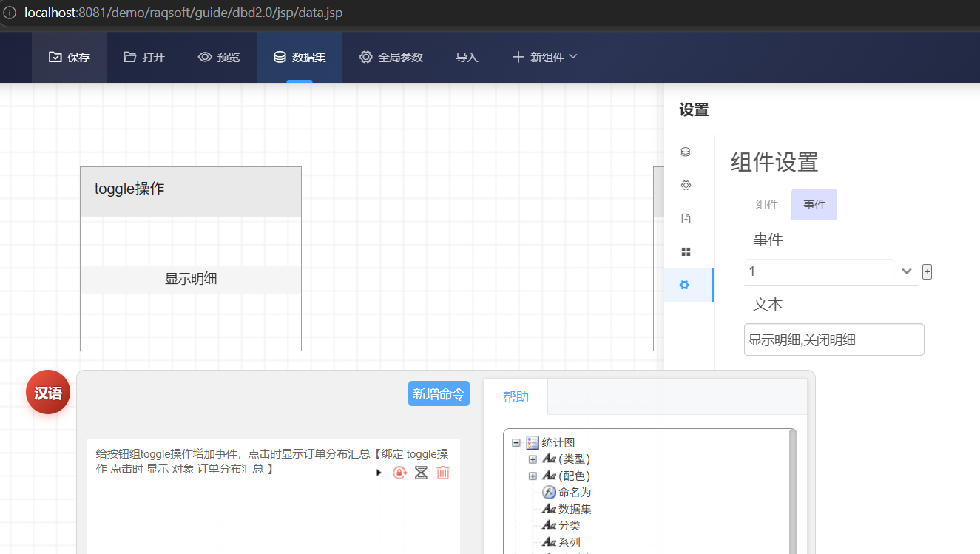980x554 pixels.
Task: Select the 系列 tree item
Action: pyautogui.click(x=569, y=542)
